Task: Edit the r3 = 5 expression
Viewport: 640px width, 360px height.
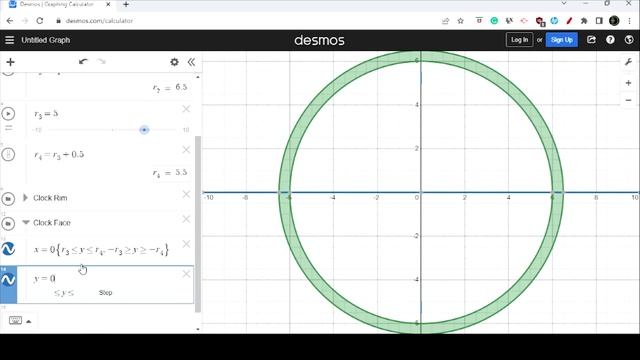Action: (x=46, y=113)
